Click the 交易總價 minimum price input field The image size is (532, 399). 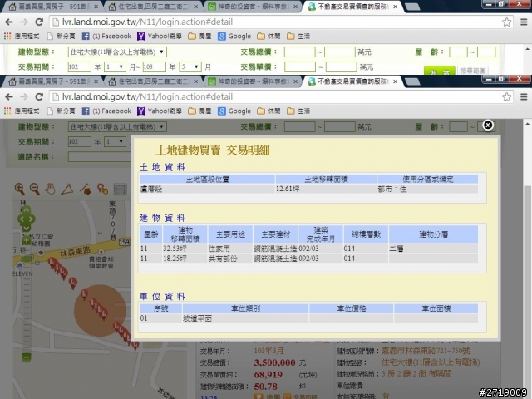click(x=299, y=52)
